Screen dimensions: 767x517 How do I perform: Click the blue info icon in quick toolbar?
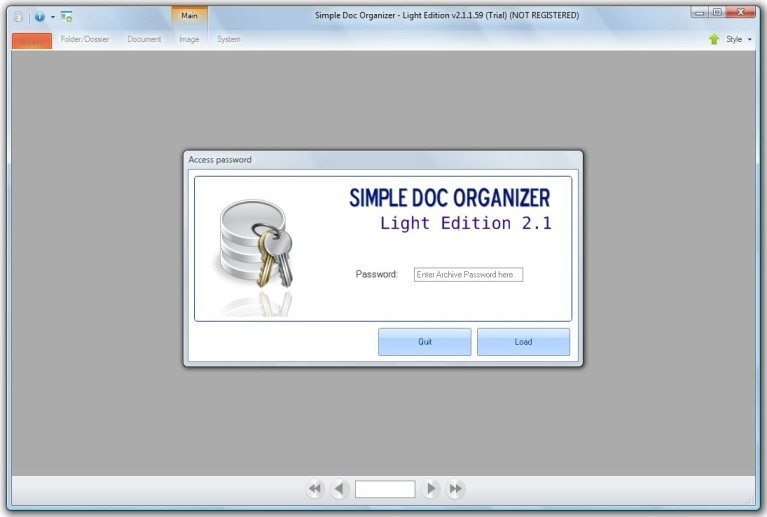click(x=40, y=17)
